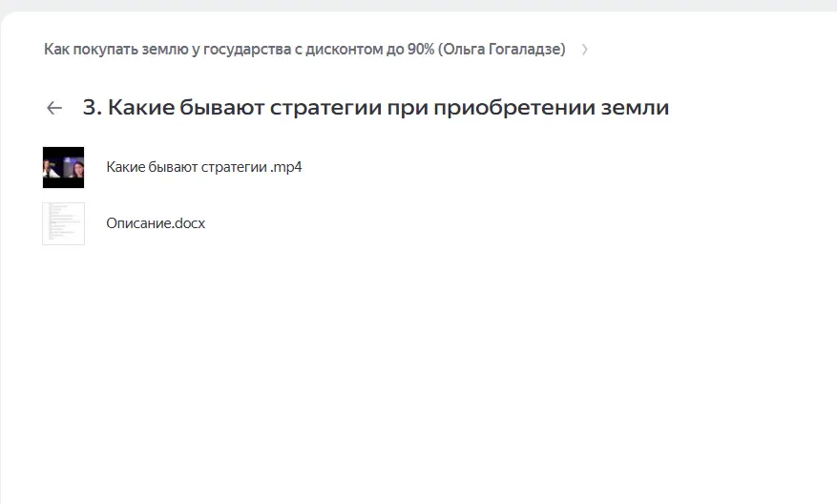Return to previous folder via left arrow
Viewport: 837px width, 504px height.
pyautogui.click(x=54, y=108)
